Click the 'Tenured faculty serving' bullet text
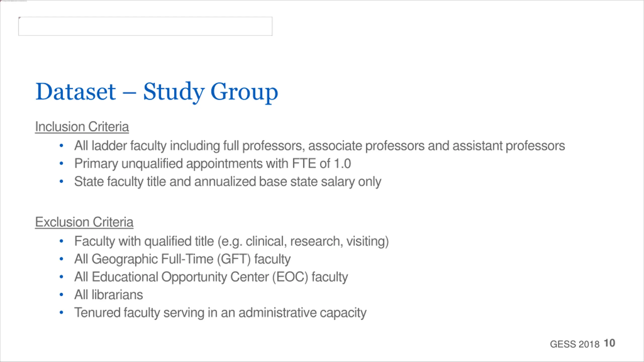 tap(220, 313)
